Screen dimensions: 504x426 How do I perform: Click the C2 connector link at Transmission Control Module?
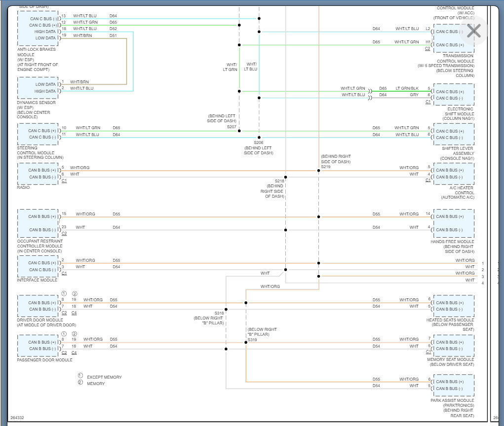427,49
